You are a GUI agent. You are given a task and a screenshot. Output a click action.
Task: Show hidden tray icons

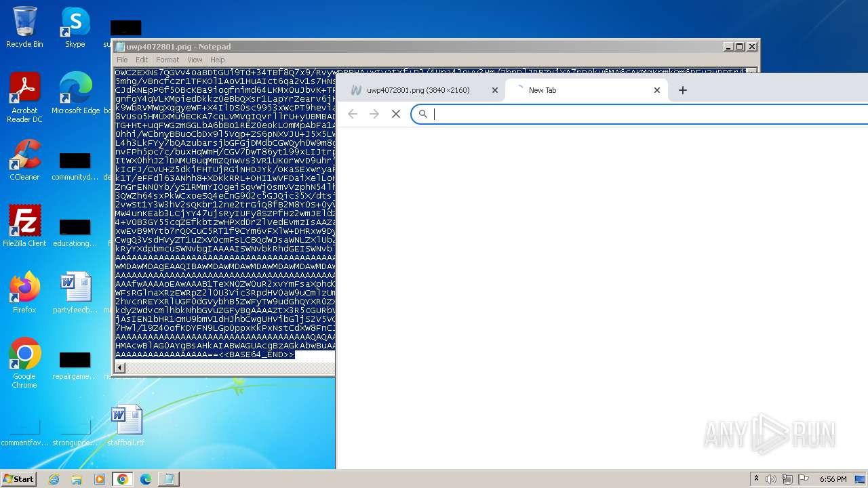coord(756,479)
